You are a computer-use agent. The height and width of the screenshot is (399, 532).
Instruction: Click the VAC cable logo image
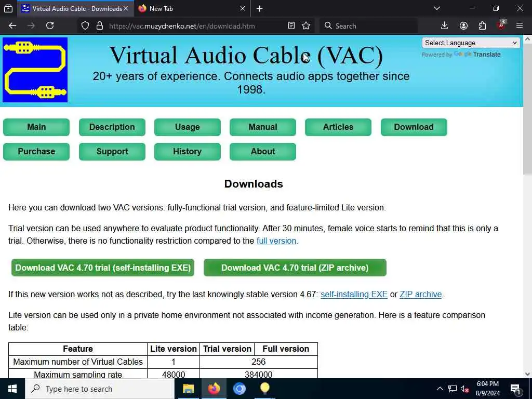(35, 70)
